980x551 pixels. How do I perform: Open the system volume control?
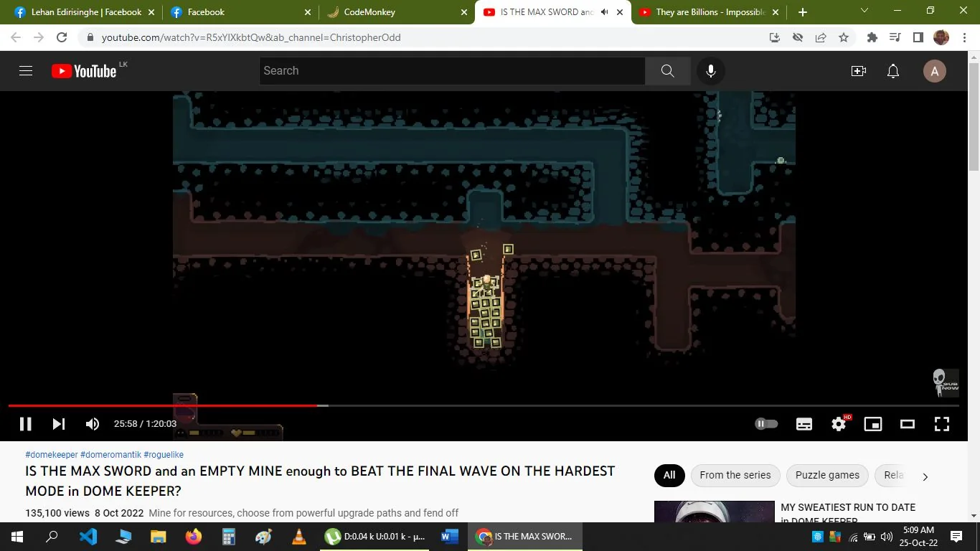pyautogui.click(x=887, y=537)
